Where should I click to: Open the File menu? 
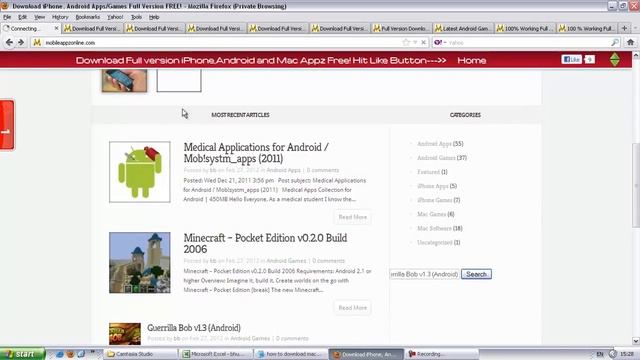coord(7,17)
